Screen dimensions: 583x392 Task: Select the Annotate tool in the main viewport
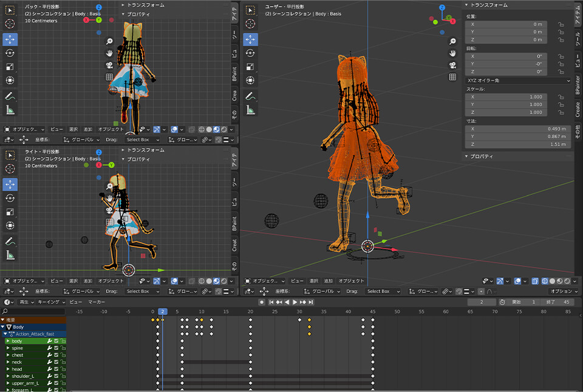tap(251, 96)
